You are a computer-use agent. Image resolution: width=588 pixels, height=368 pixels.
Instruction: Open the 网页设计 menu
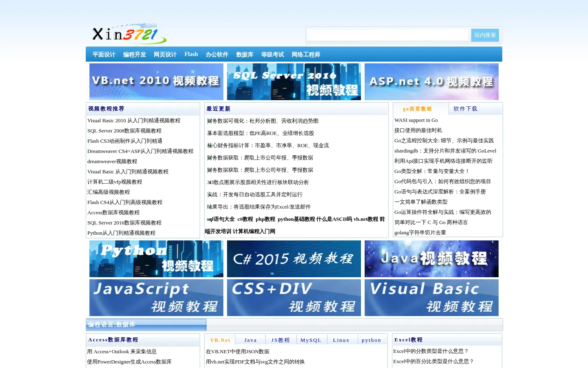point(165,54)
